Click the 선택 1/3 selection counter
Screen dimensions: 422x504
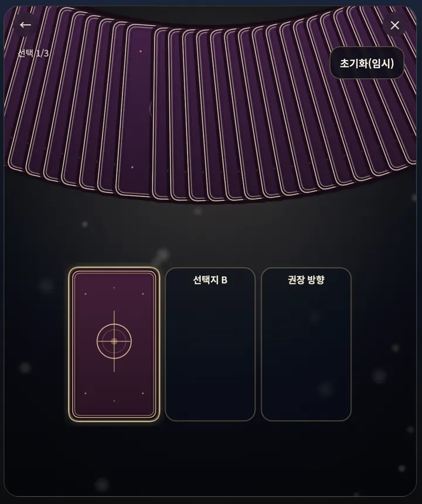click(33, 53)
